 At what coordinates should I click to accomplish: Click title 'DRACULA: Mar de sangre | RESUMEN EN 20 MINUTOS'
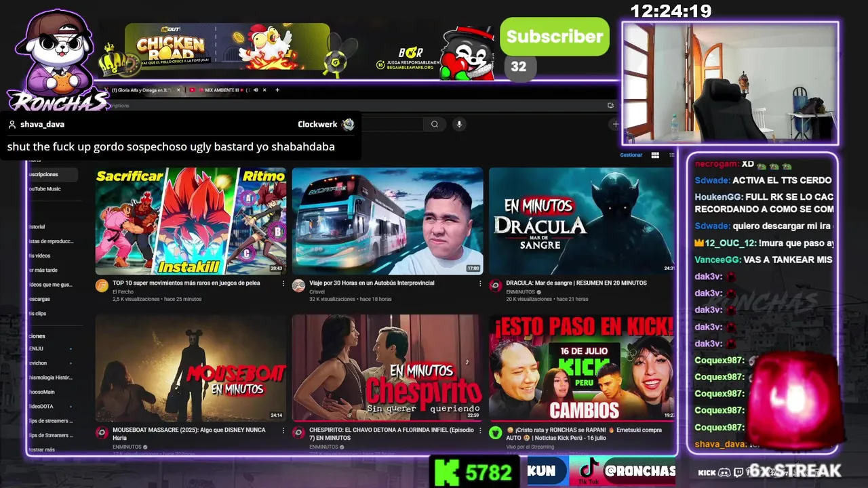click(x=576, y=283)
